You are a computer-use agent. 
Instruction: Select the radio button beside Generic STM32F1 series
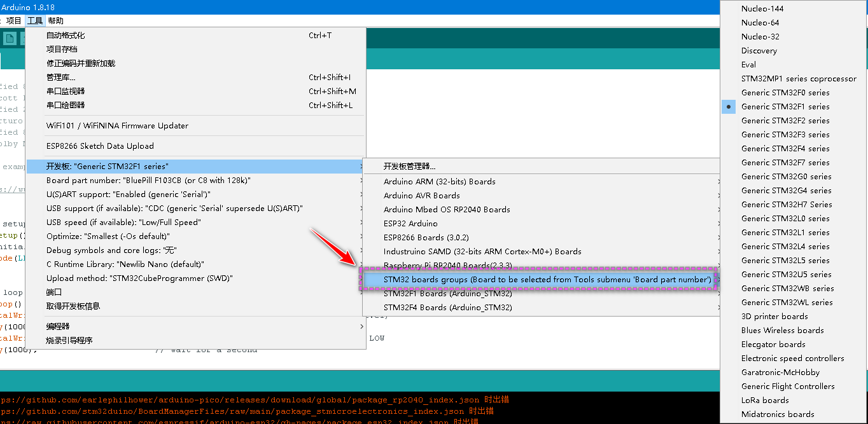pyautogui.click(x=728, y=106)
